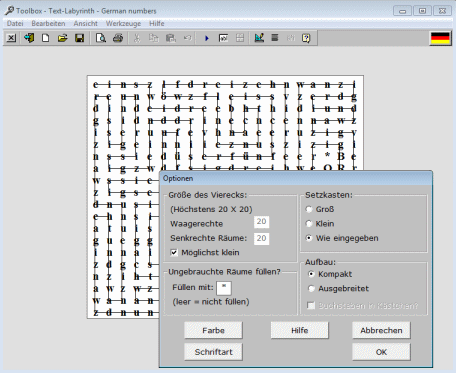Click the Schriftart button
The image size is (456, 373).
tap(213, 352)
